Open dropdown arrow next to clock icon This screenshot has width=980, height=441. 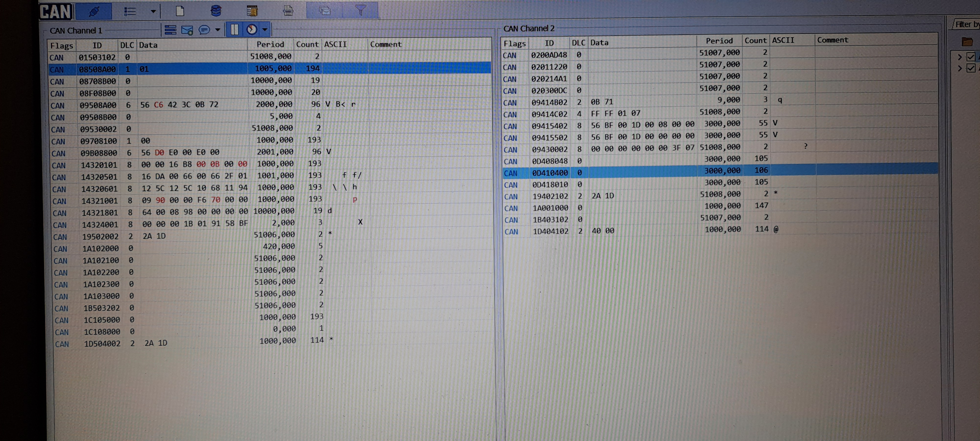point(265,29)
